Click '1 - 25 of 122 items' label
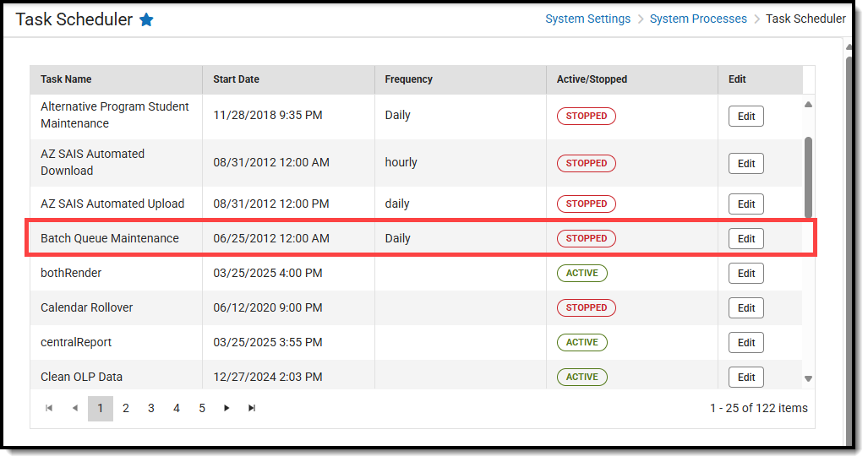 [x=758, y=408]
